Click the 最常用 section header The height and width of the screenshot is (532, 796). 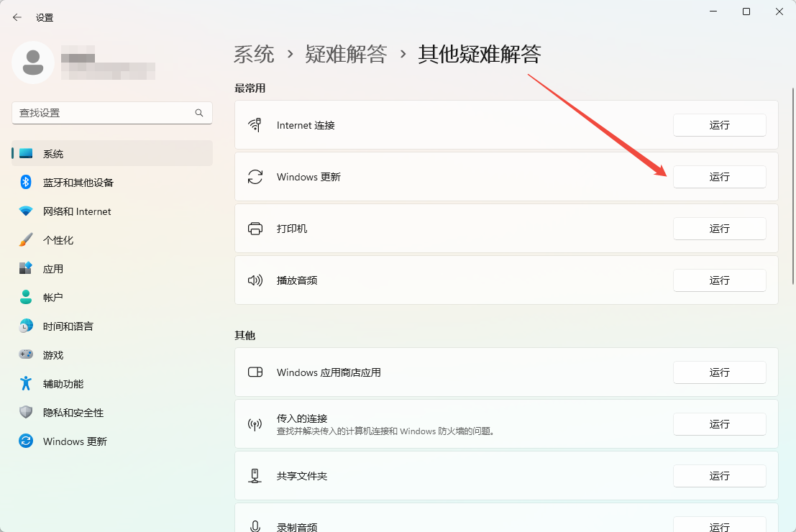tap(250, 88)
